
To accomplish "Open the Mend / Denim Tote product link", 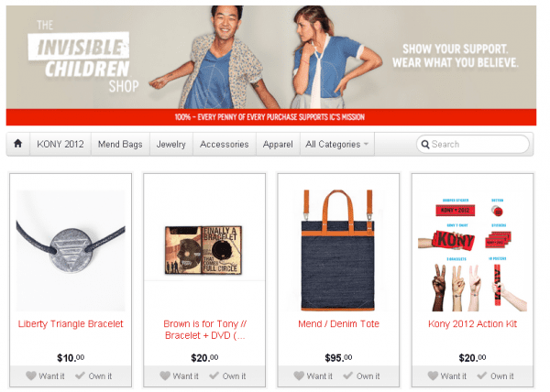I will tap(338, 323).
